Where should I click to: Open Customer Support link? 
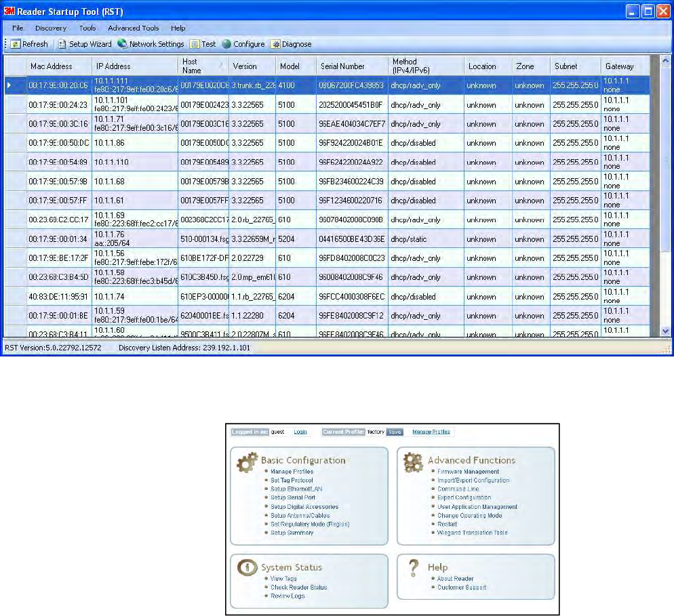pos(462,588)
